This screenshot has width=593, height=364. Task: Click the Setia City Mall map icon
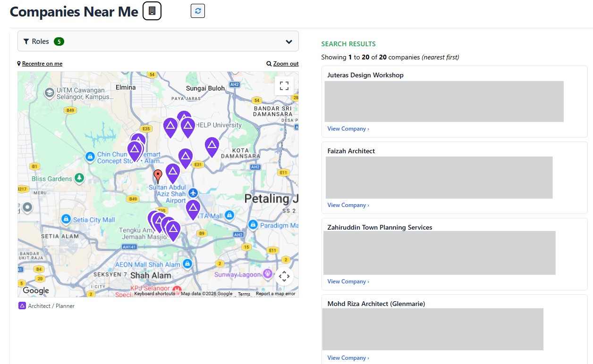66,219
